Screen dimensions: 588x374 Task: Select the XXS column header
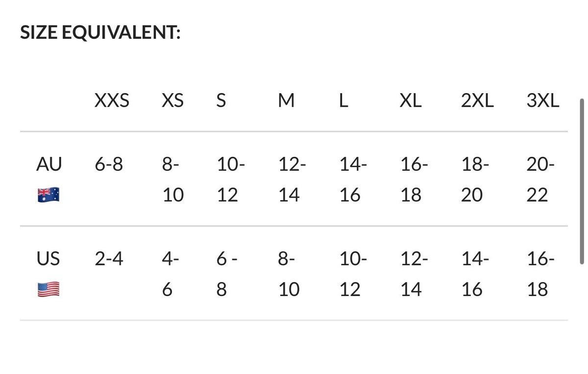(x=112, y=101)
